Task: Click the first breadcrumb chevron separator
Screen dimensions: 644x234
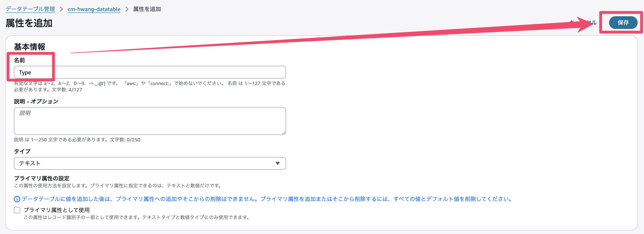Action: (x=61, y=9)
